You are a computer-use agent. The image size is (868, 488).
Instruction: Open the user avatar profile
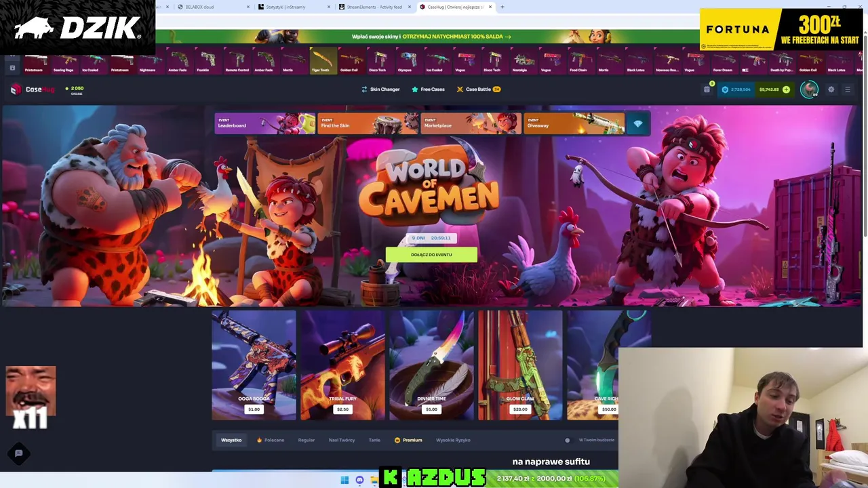808,89
